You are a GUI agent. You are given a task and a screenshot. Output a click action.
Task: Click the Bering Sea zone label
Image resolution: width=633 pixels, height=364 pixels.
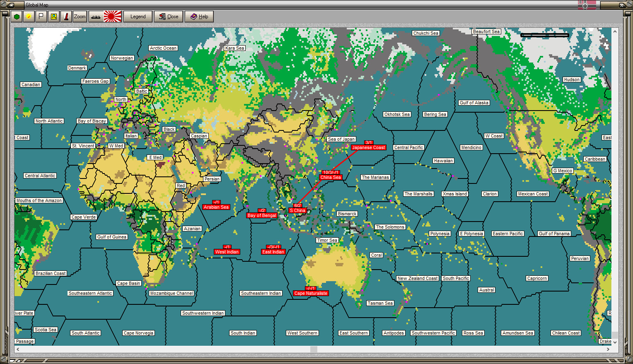(x=435, y=114)
